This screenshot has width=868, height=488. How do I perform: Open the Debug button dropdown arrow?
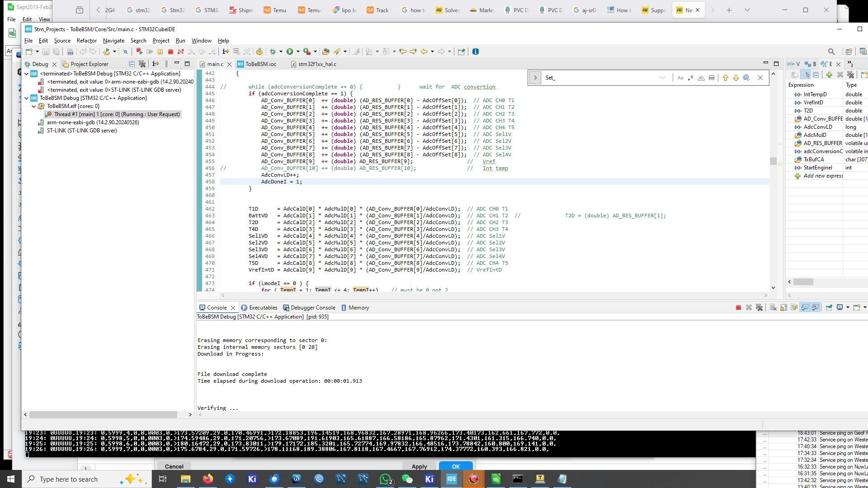pos(281,52)
